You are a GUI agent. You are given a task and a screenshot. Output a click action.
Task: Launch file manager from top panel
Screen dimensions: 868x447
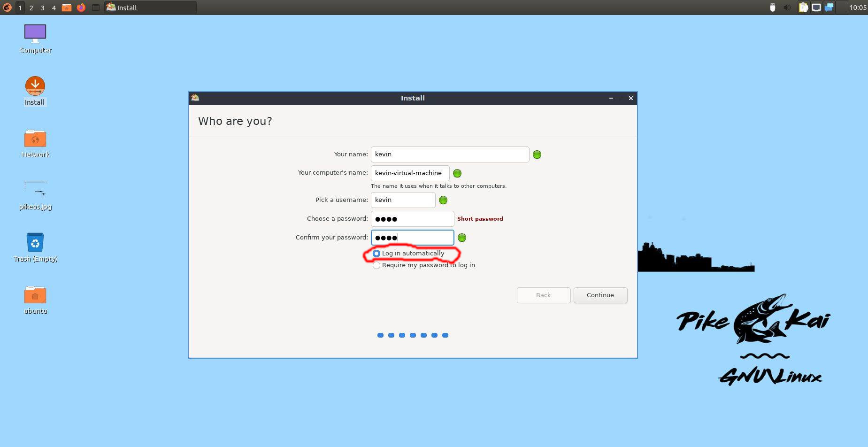67,8
